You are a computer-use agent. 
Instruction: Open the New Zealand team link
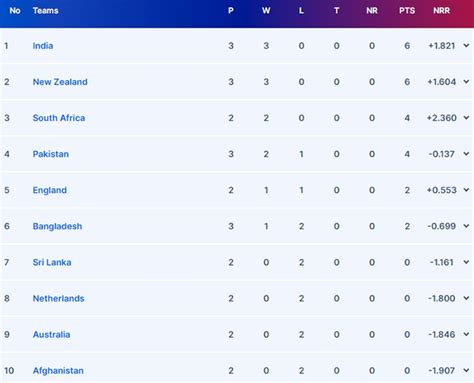tap(60, 82)
